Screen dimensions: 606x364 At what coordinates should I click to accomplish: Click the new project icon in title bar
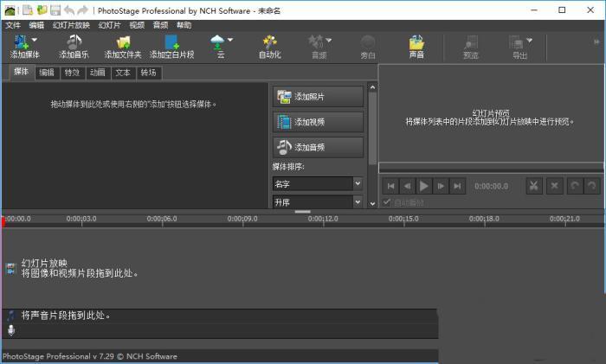(x=28, y=10)
